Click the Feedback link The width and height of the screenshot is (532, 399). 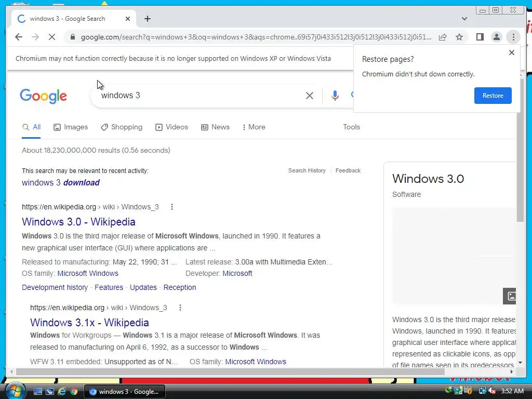coord(348,170)
